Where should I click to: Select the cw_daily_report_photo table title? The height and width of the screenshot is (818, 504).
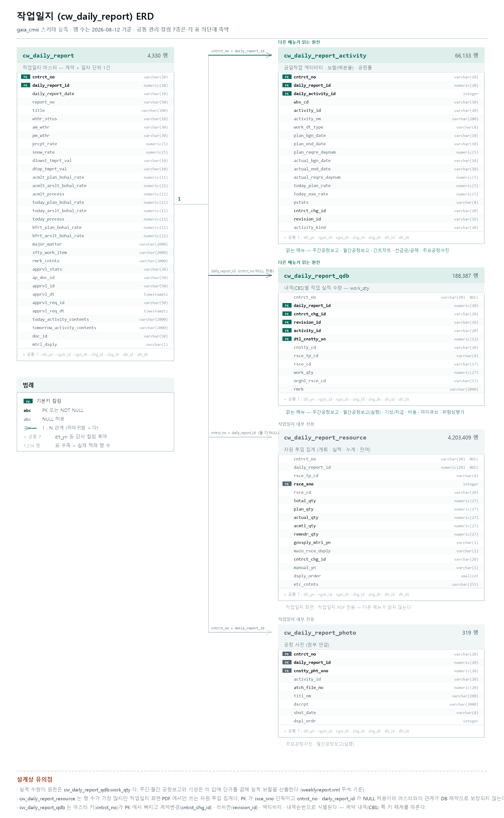(320, 633)
